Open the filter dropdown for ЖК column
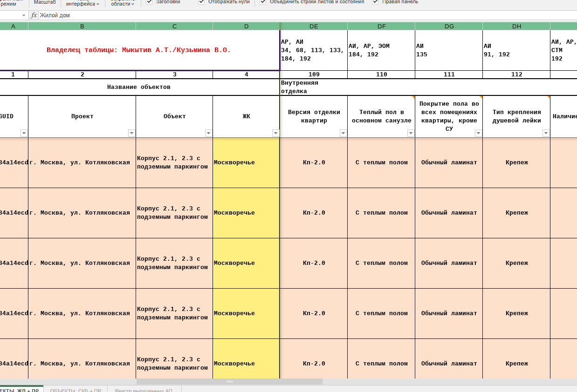 (275, 133)
